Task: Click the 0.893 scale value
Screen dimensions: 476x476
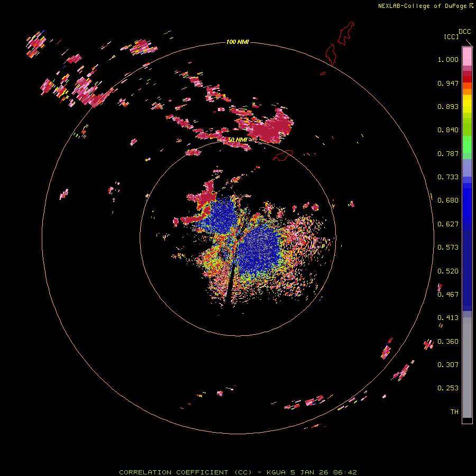Action: point(448,106)
